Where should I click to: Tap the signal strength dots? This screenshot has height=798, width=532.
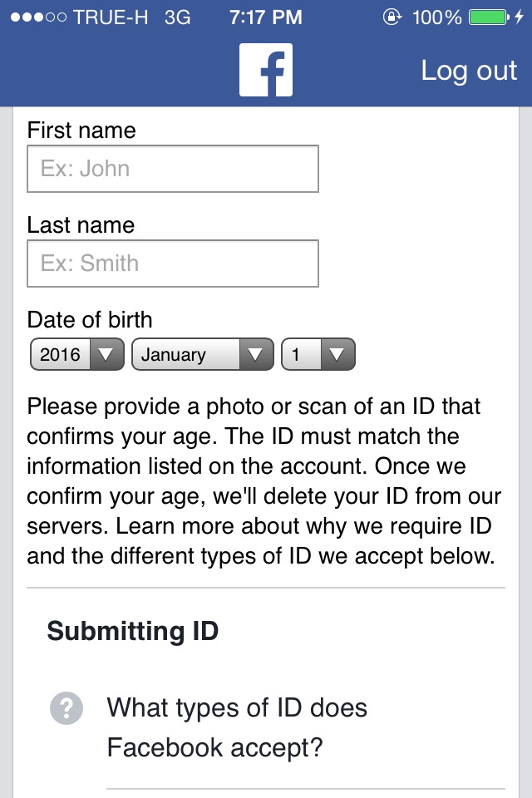point(38,17)
